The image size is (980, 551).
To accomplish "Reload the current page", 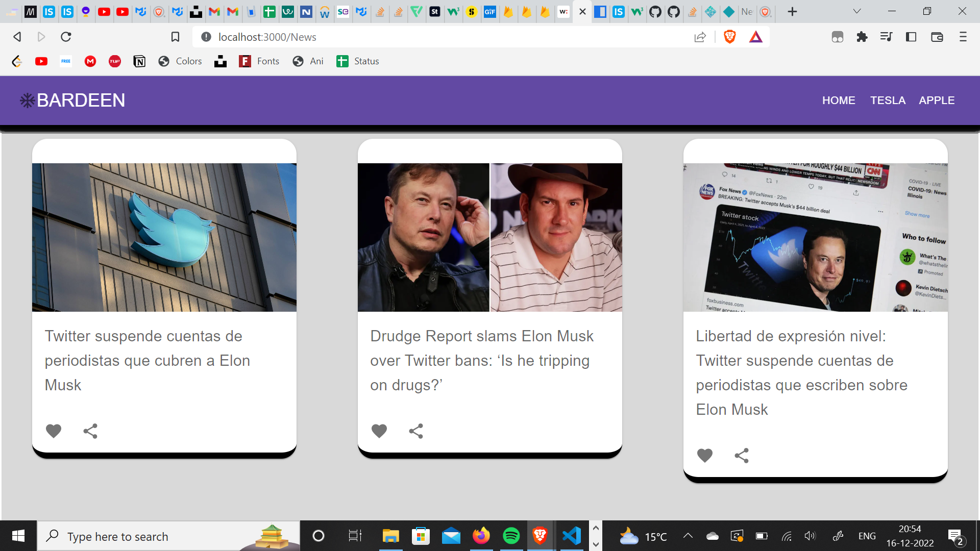I will click(x=66, y=37).
